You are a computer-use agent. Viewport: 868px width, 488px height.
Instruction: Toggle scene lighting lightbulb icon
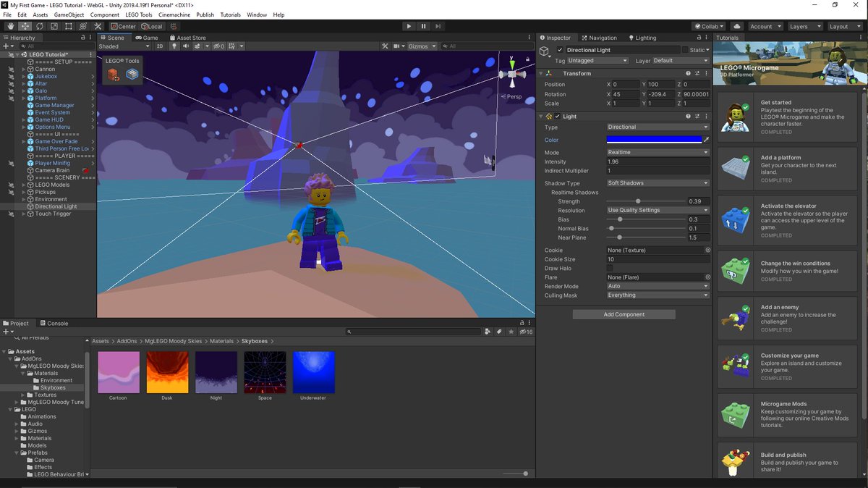[174, 46]
